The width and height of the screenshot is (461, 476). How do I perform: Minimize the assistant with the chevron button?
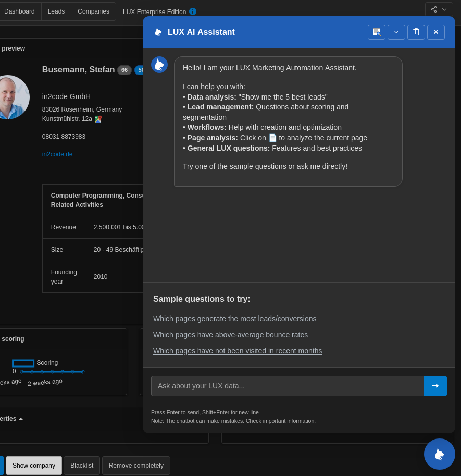(396, 32)
